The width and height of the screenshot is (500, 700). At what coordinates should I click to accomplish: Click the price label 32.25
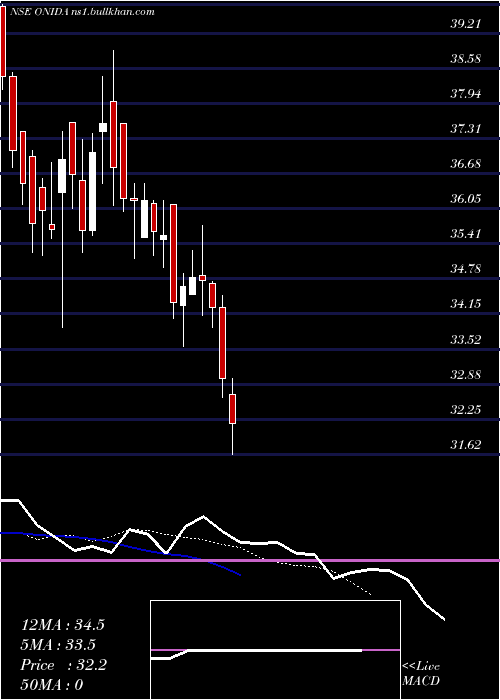click(x=466, y=409)
